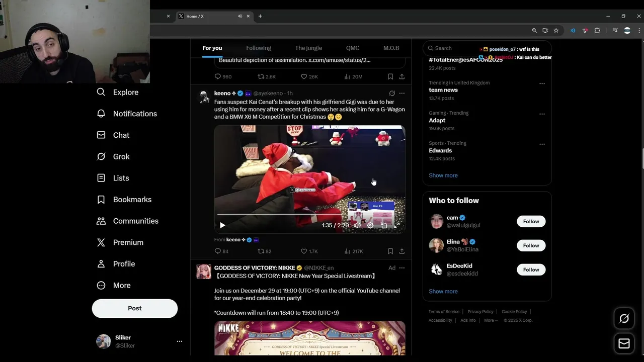The height and width of the screenshot is (362, 644).
Task: Bookmark the top post with 20M views
Action: (390, 77)
